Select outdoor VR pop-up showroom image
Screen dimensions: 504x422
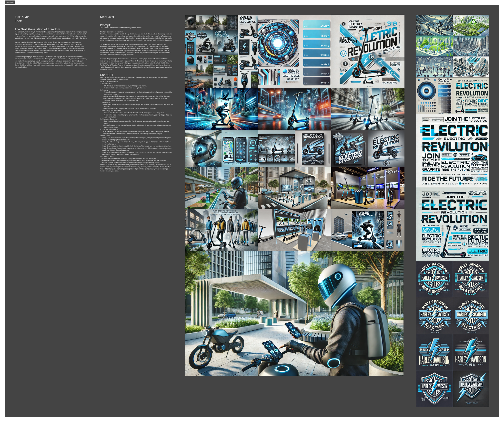point(294,188)
